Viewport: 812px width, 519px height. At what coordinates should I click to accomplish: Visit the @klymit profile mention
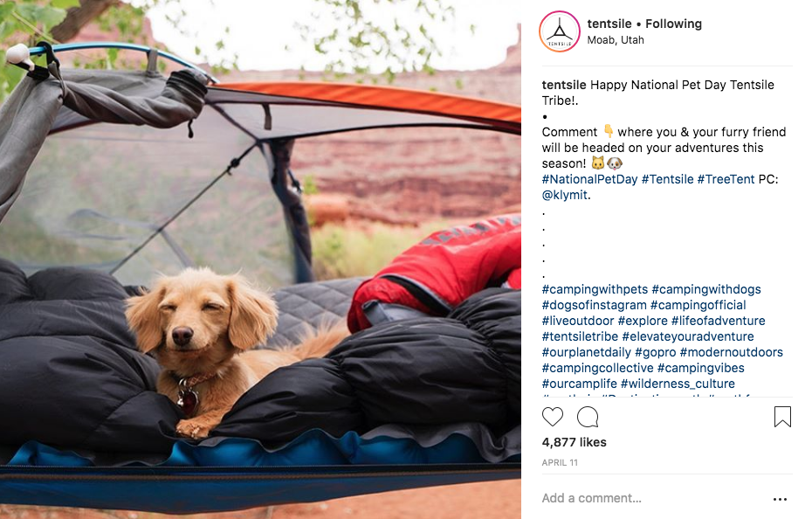[564, 195]
